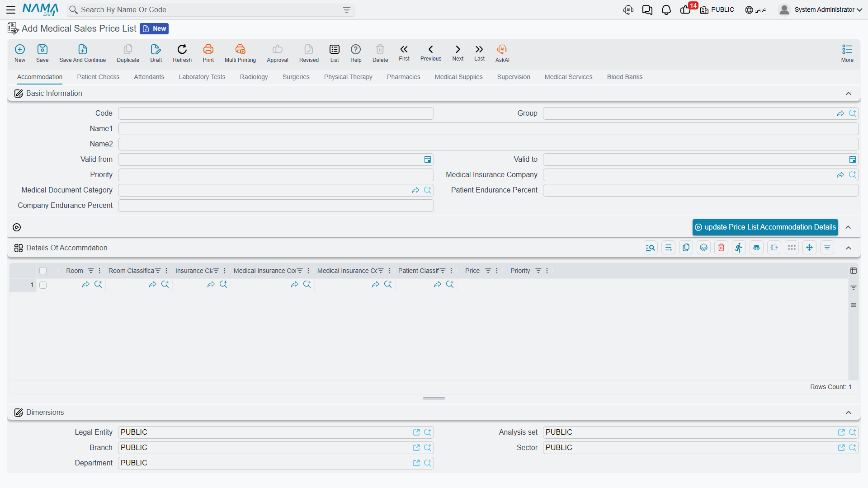The image size is (868, 488).
Task: Open AskAI assistant
Action: (x=502, y=53)
